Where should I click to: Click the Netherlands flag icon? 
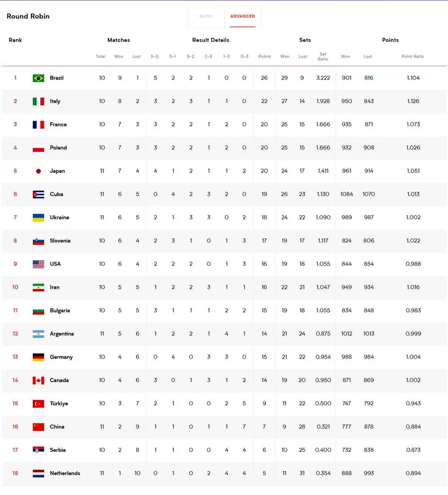38,473
